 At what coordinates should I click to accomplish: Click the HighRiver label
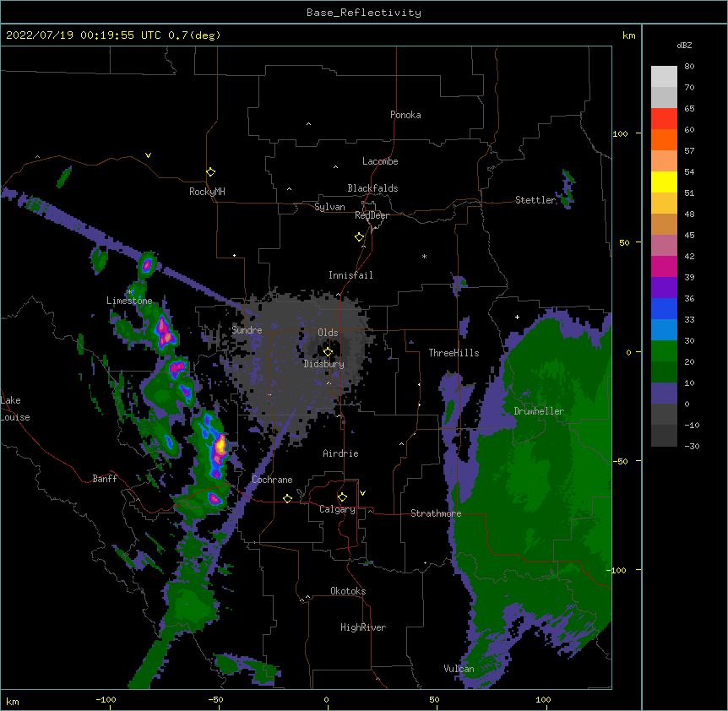click(363, 627)
